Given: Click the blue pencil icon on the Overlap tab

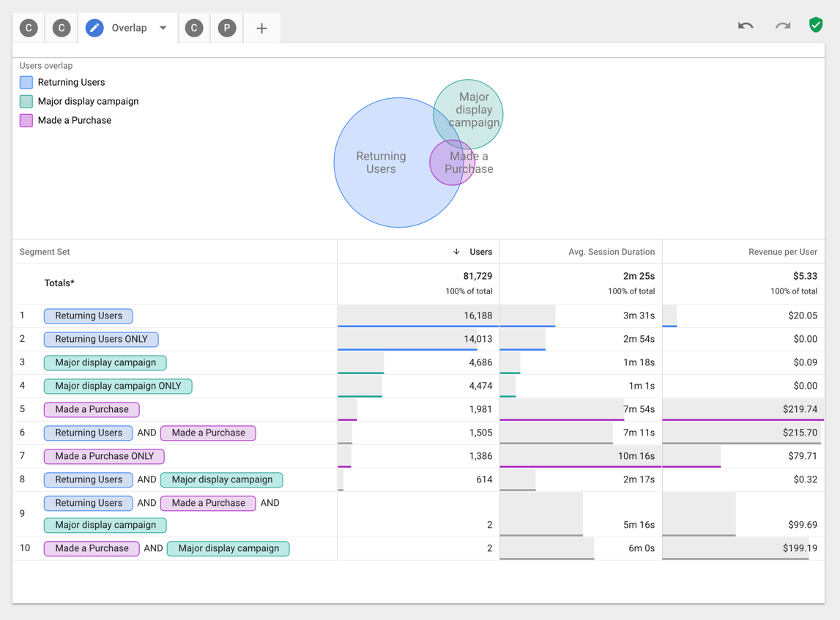Looking at the screenshot, I should click(94, 27).
